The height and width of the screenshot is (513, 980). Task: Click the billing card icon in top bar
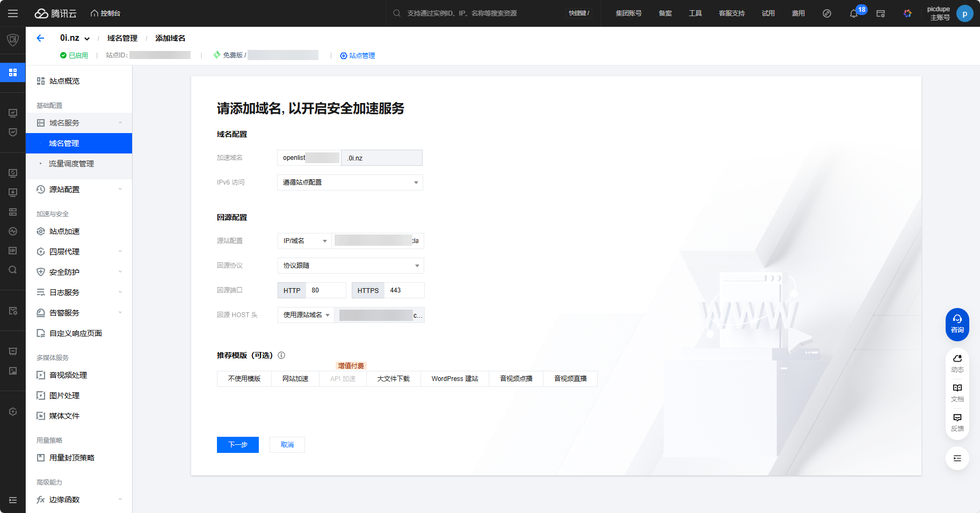coord(881,13)
